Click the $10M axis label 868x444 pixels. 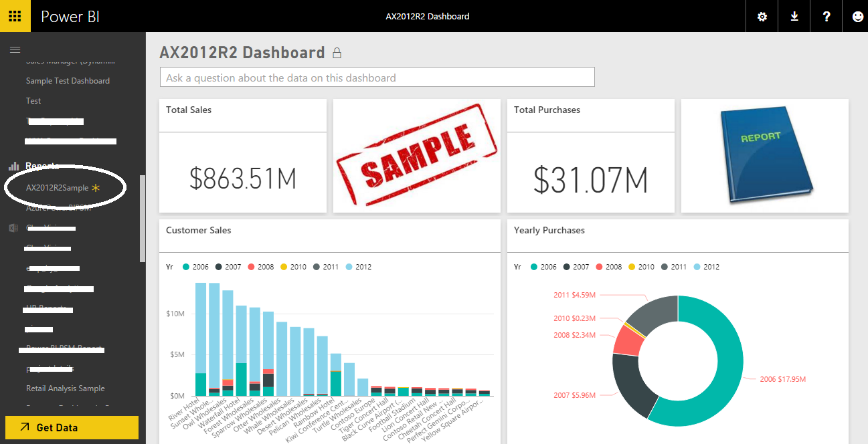coord(176,314)
